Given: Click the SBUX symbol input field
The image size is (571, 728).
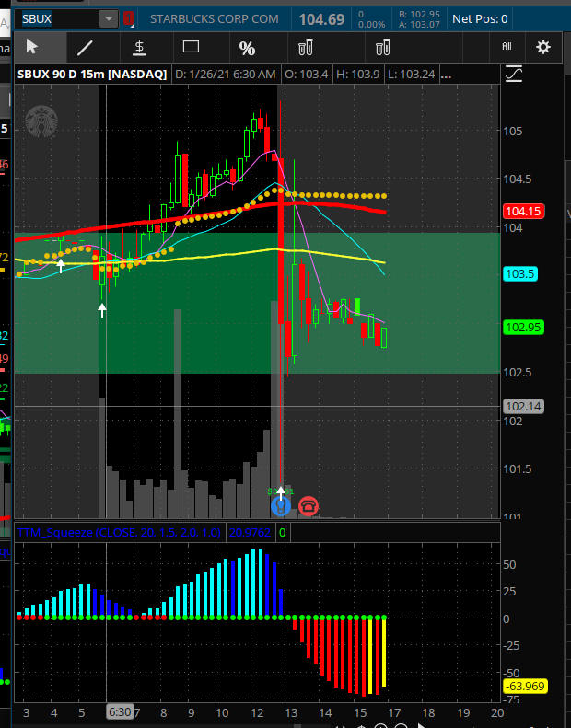Looking at the screenshot, I should coord(55,18).
